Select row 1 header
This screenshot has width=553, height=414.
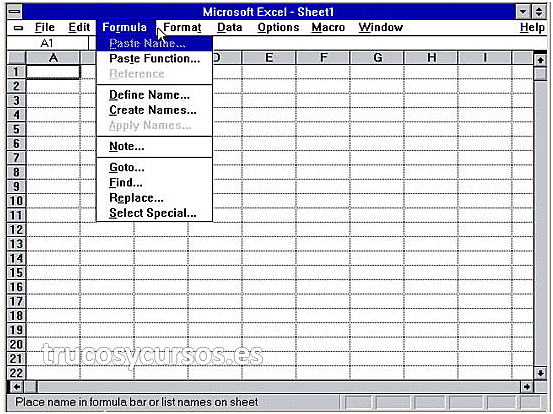point(16,72)
